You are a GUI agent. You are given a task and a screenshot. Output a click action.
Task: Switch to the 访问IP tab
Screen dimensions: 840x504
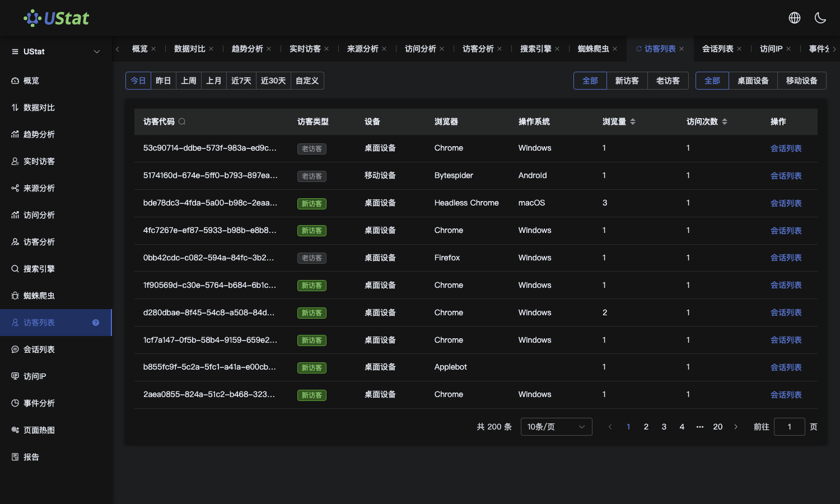pos(771,49)
